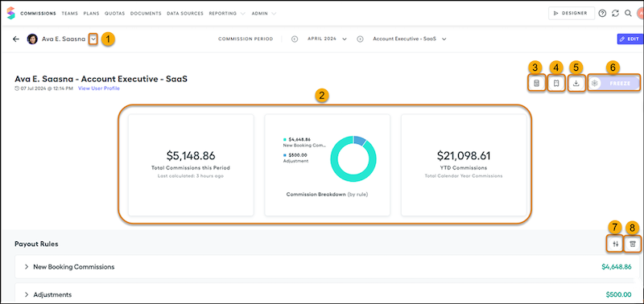The image size is (644, 304).
Task: Open the Documents tab
Action: pos(146,13)
